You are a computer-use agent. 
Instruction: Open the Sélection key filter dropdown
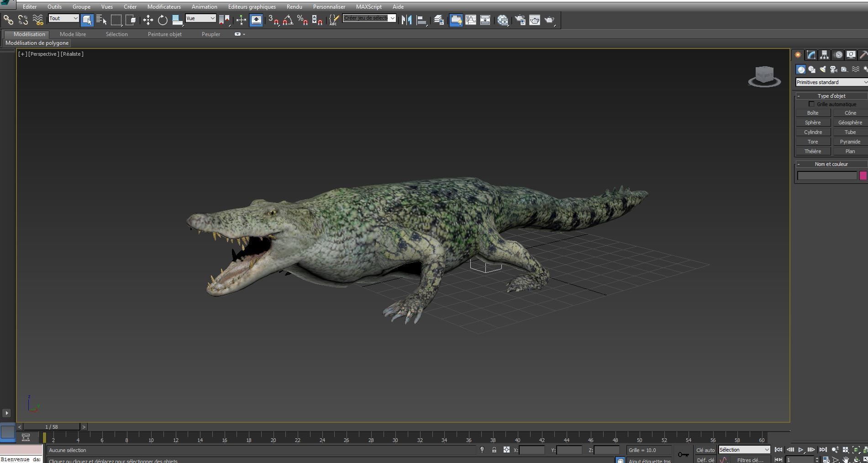click(x=744, y=450)
